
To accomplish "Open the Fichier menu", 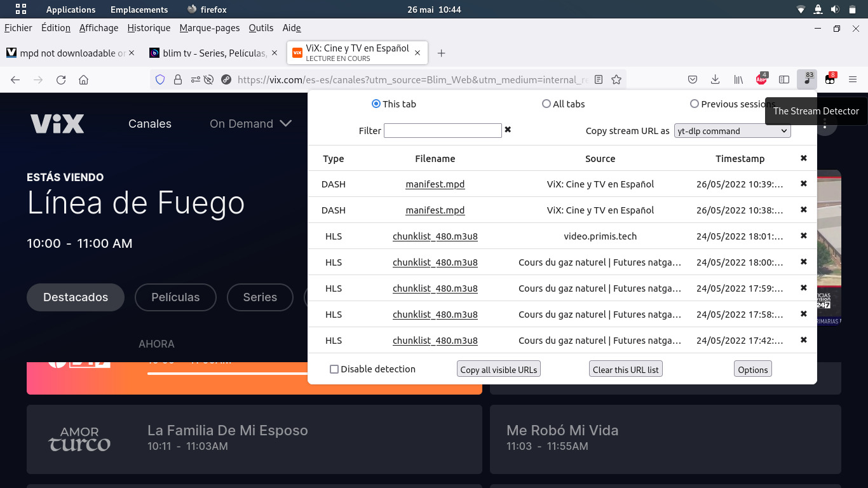I will [x=18, y=28].
